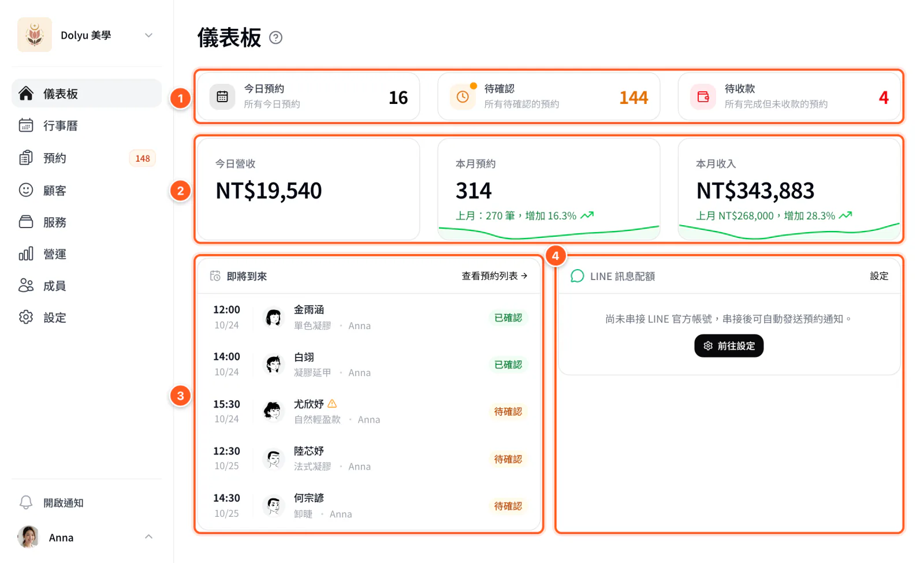Image resolution: width=924 pixels, height=563 pixels.
Task: Click the 今日預約 calendar icon
Action: 222,96
